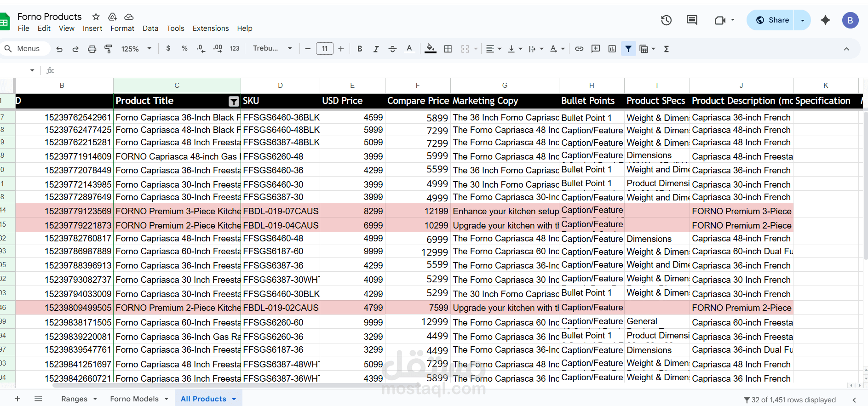Star the Forno Products document
Screen dimensions: 868x406
(96, 17)
